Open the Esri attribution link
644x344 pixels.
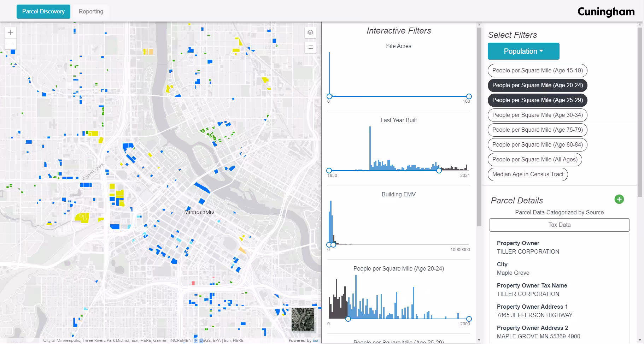(316, 340)
